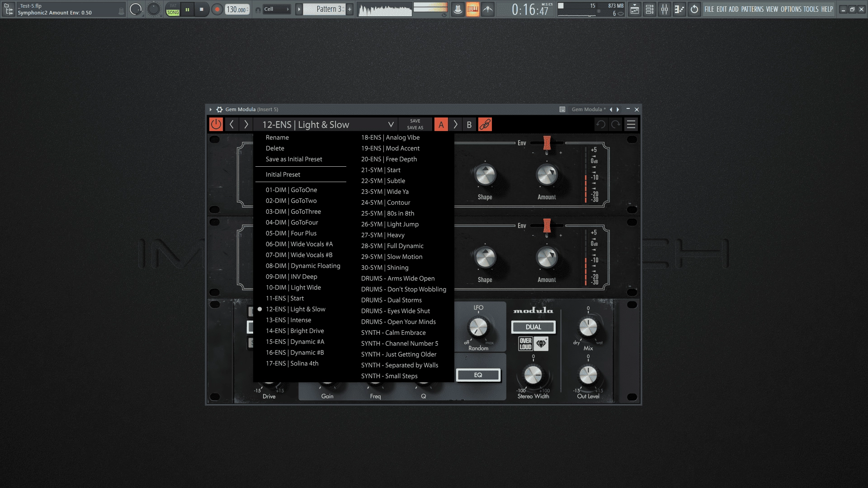868x488 pixels.
Task: Click the record button
Action: coord(217,9)
